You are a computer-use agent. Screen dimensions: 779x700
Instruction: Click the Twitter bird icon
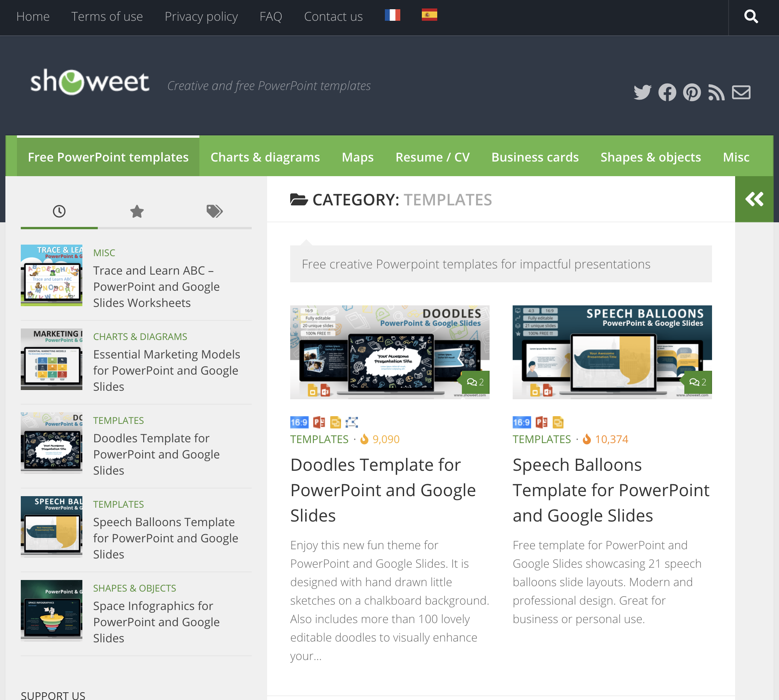(642, 92)
